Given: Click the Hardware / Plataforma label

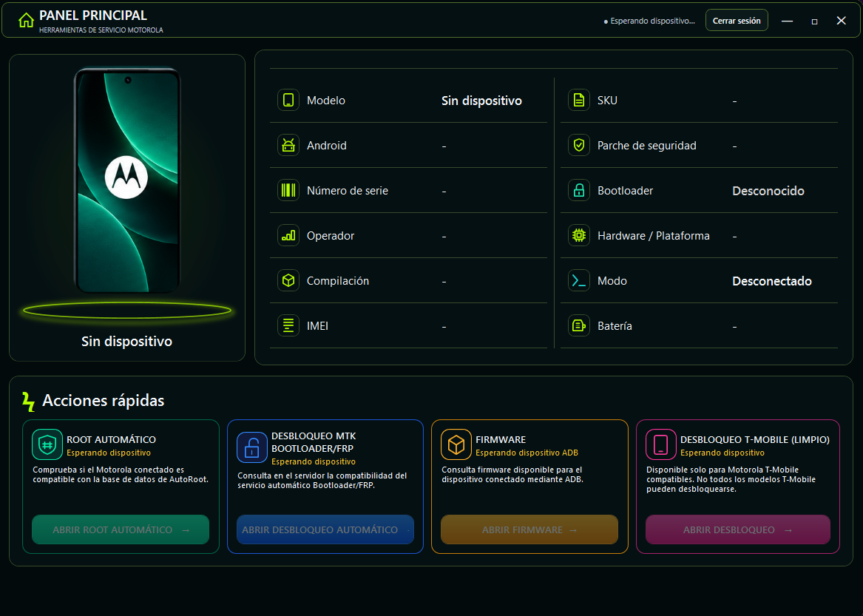Looking at the screenshot, I should tap(653, 236).
